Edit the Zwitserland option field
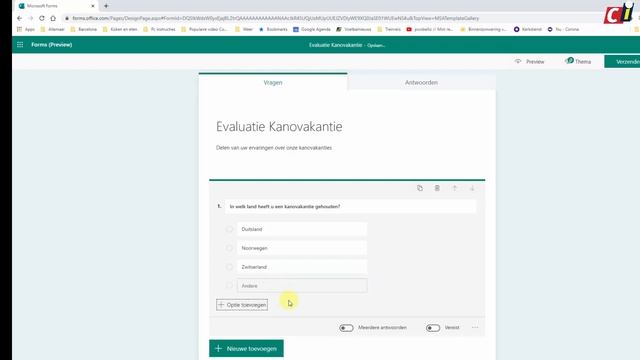 click(x=302, y=267)
